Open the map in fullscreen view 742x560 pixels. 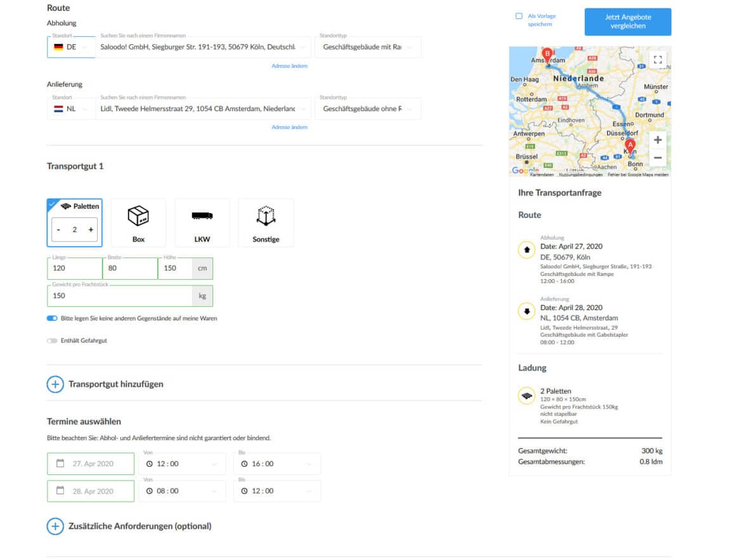coord(658,60)
